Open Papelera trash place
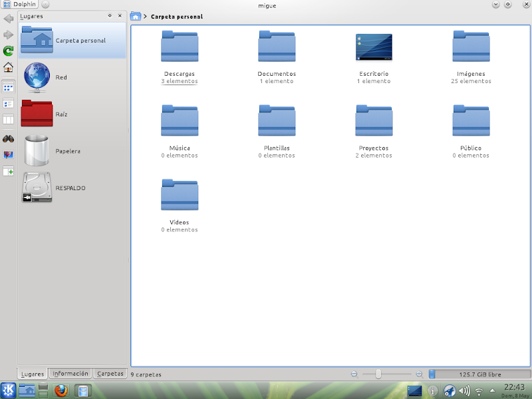 click(72, 151)
